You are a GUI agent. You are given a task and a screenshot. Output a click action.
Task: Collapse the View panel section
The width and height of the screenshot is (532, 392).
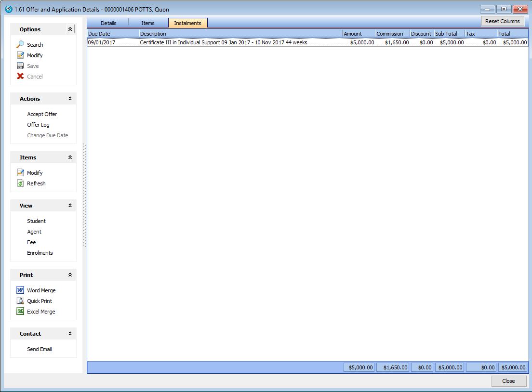coord(70,206)
